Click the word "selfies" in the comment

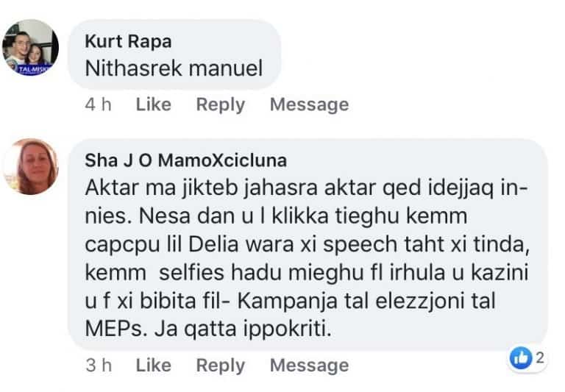(176, 274)
